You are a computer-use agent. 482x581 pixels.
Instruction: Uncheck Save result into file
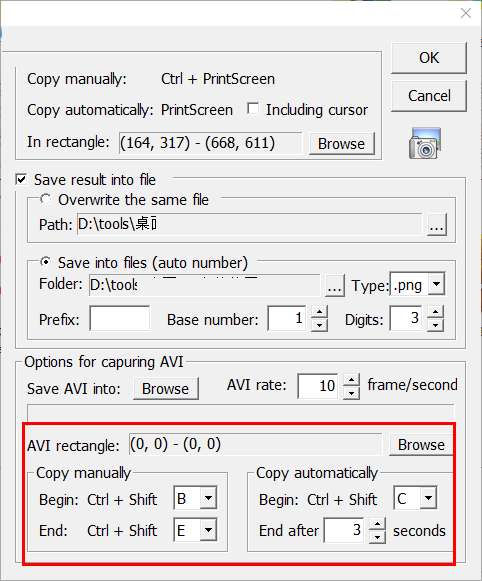pos(21,179)
